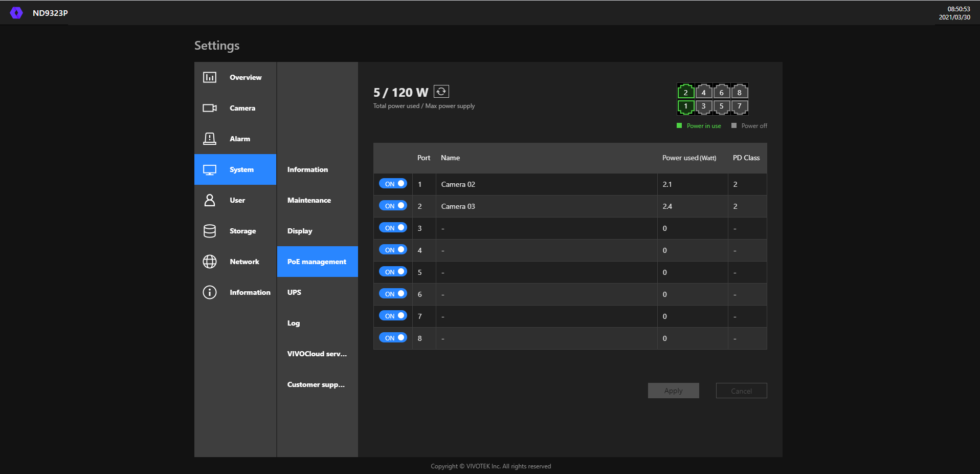980x474 pixels.
Task: Click the VIVOTEK logo in top bar
Action: [16, 13]
